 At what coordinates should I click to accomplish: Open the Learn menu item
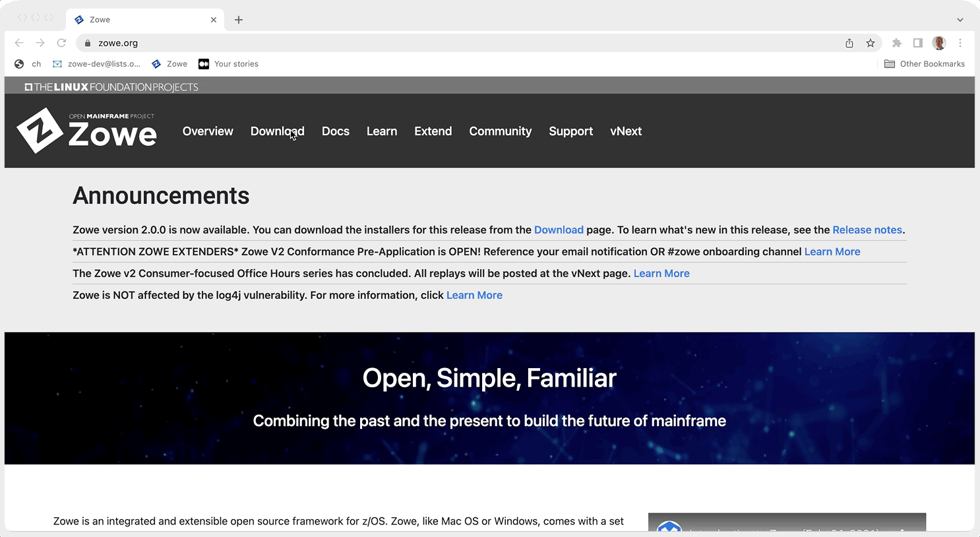coord(382,131)
